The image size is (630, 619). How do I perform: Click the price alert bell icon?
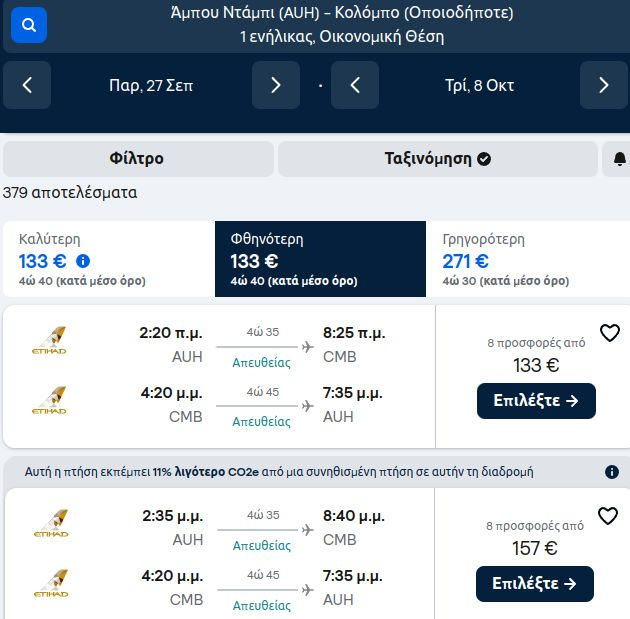point(620,159)
